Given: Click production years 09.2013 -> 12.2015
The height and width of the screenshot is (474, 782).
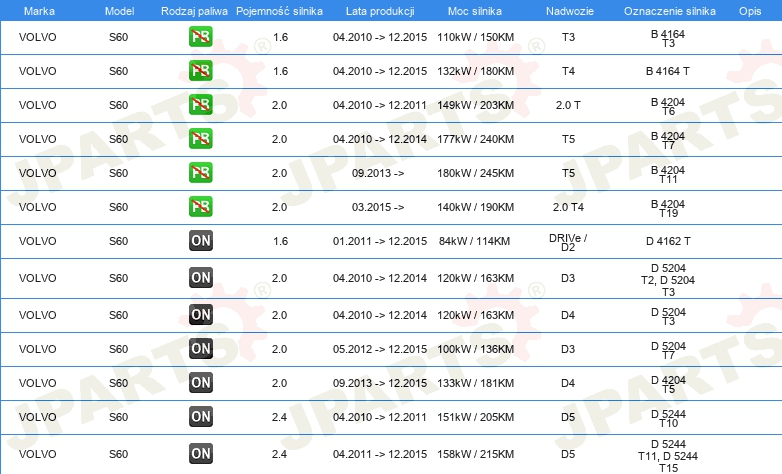Looking at the screenshot, I should 380,383.
